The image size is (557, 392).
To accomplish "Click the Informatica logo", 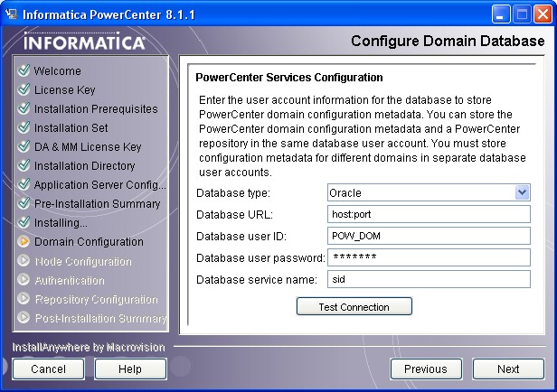I will (x=85, y=42).
